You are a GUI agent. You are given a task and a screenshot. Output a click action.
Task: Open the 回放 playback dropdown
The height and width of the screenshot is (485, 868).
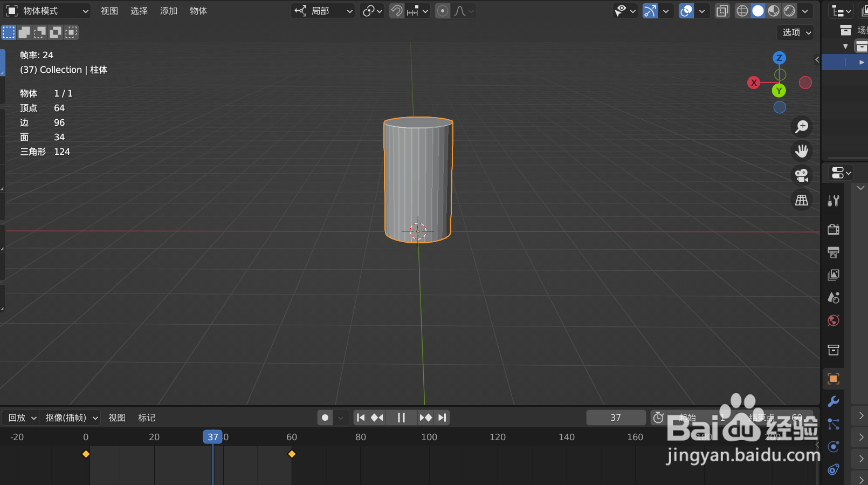(21, 418)
